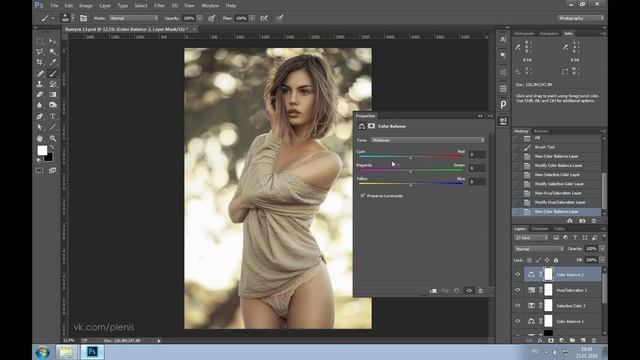Select the Line shape tool
The width and height of the screenshot is (640, 360).
(x=53, y=127)
